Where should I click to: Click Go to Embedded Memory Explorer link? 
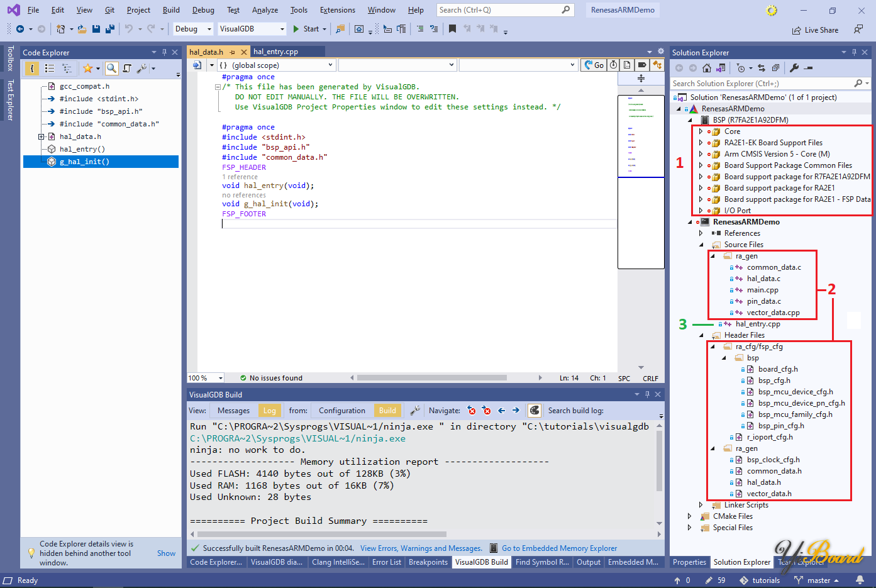click(x=560, y=548)
